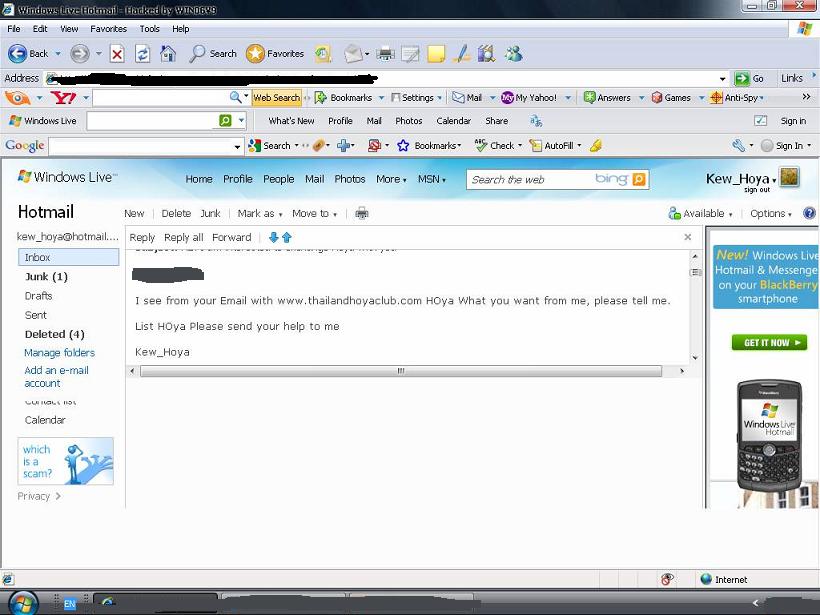Click Windows Live toolbar search green button
820x615 pixels.
click(225, 120)
